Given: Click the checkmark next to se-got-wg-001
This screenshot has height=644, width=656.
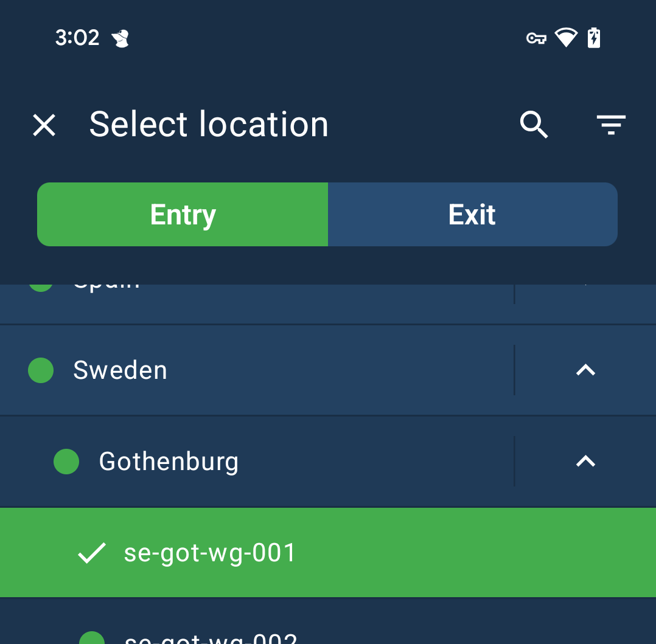Looking at the screenshot, I should (x=91, y=552).
